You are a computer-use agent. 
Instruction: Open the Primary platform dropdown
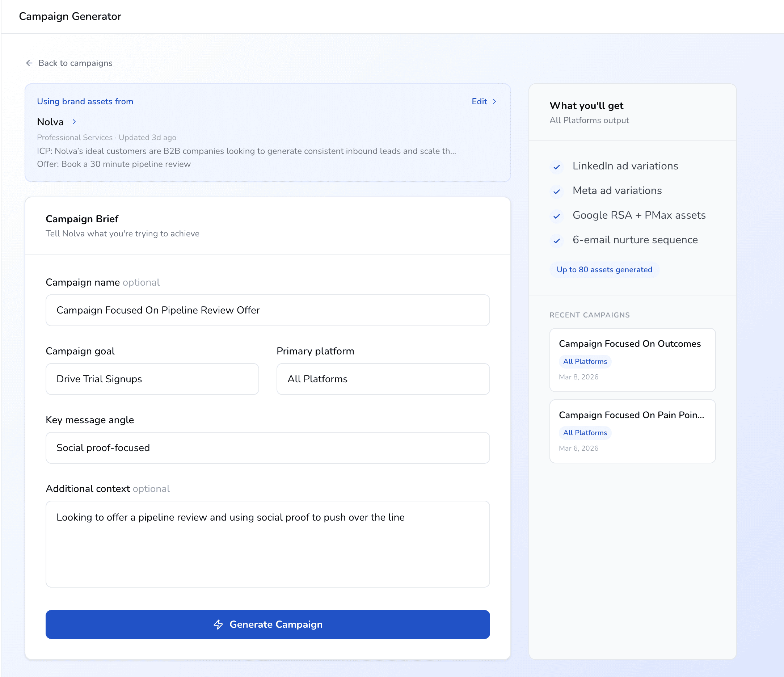383,379
